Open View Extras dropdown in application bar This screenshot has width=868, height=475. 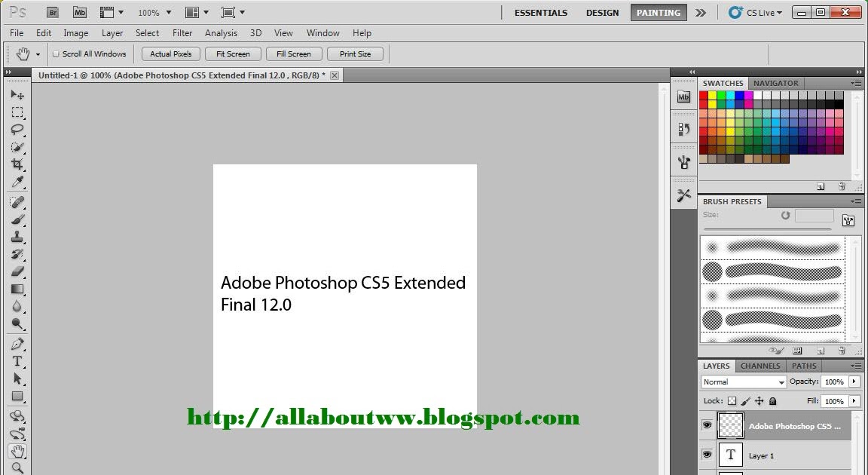coord(112,12)
